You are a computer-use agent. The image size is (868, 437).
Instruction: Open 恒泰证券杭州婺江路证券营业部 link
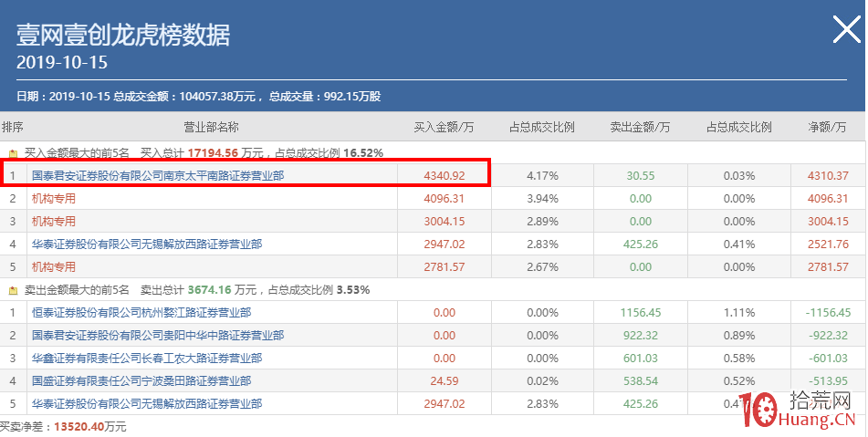point(141,313)
